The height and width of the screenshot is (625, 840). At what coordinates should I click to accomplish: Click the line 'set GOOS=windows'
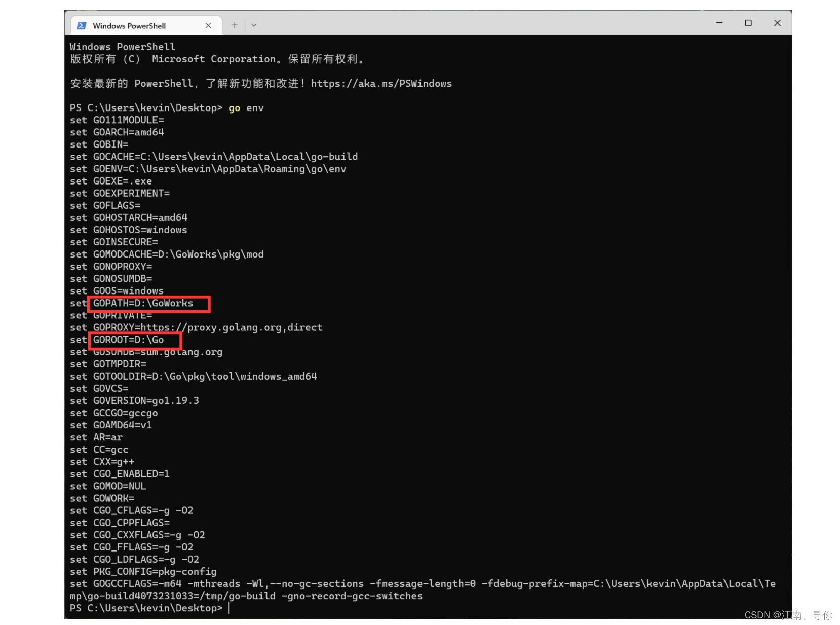click(x=117, y=291)
